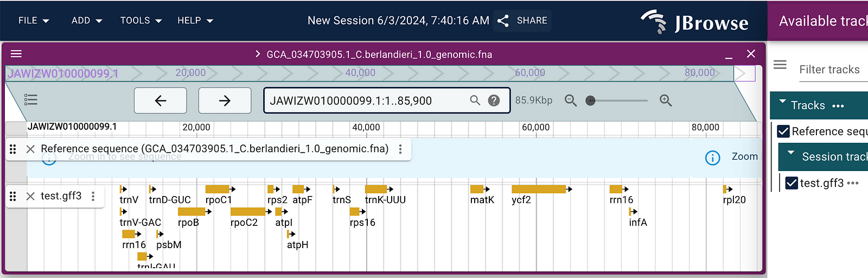
Task: Click the share icon next to SHARE
Action: [503, 21]
